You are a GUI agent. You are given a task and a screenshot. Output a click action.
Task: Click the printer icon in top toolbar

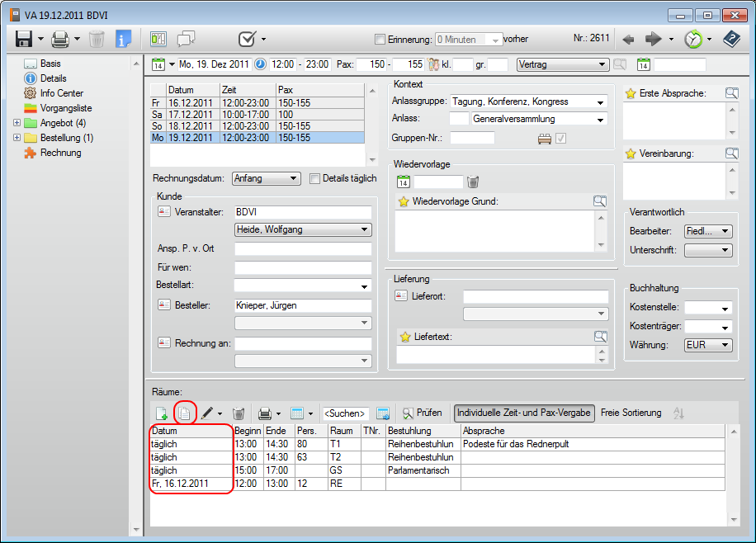pos(60,39)
